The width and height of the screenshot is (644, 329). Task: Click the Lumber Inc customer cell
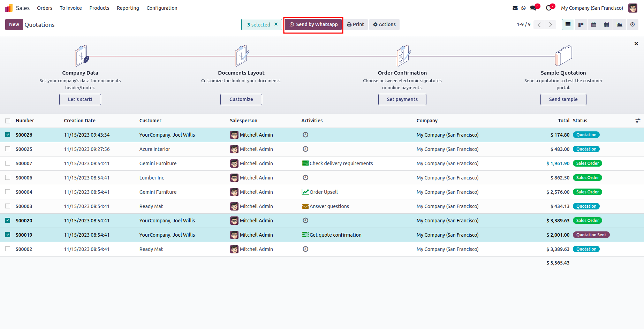[x=152, y=178]
